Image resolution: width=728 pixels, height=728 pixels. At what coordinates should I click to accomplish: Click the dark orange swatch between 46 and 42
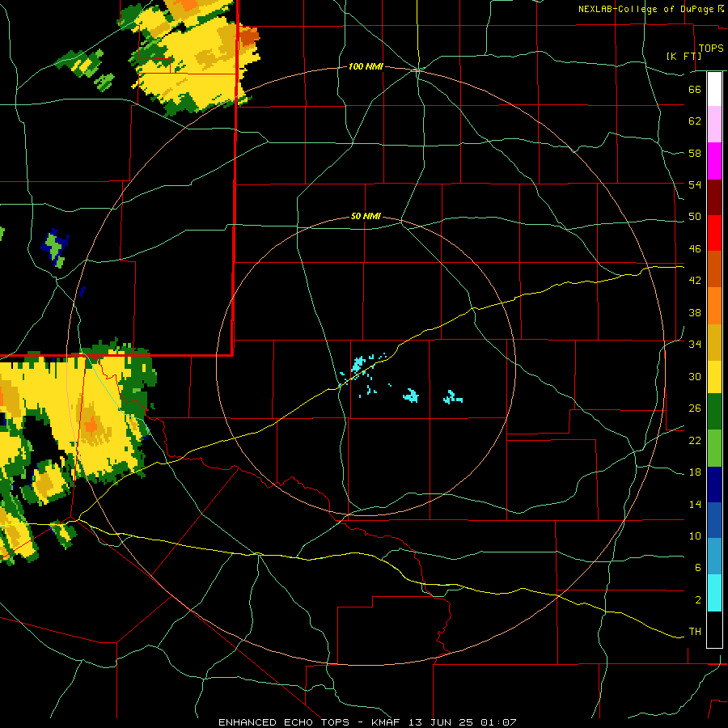[714, 269]
